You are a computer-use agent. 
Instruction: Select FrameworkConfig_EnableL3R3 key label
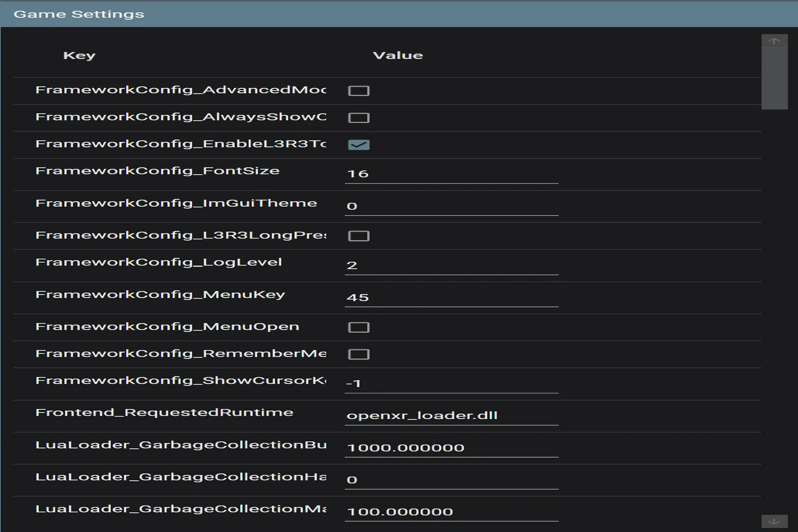[181, 144]
